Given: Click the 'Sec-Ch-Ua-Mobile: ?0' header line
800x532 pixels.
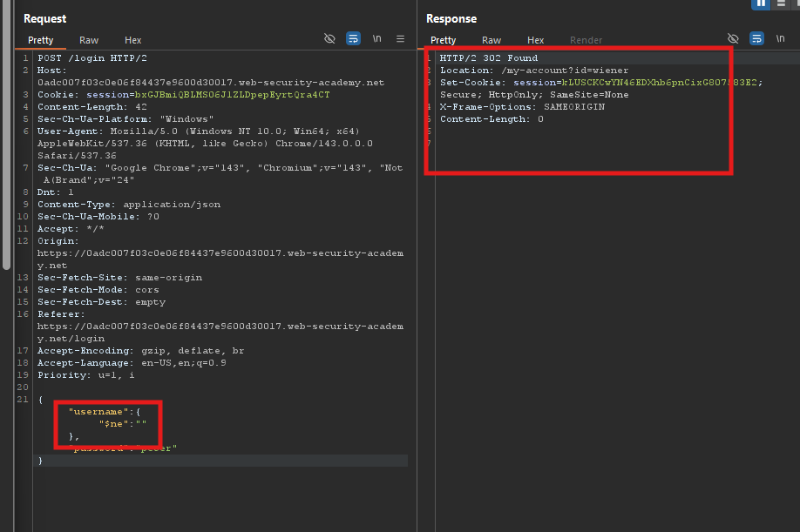Looking at the screenshot, I should point(98,217).
